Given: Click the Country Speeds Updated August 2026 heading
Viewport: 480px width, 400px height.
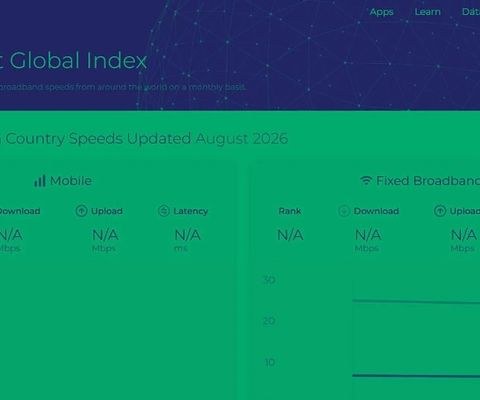Looking at the screenshot, I should point(144,138).
